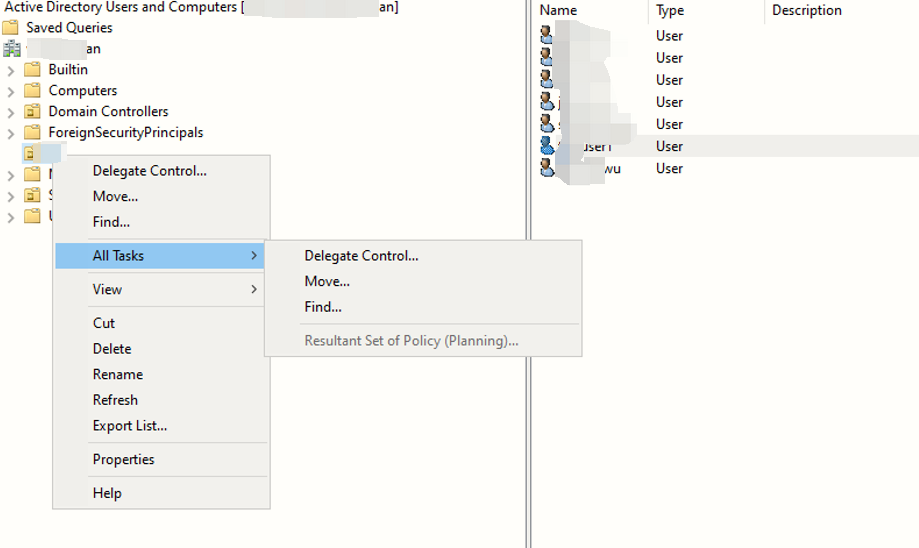Screen dimensions: 919x548
Task: Click the Type cell of the highlighted user row
Action: (669, 146)
